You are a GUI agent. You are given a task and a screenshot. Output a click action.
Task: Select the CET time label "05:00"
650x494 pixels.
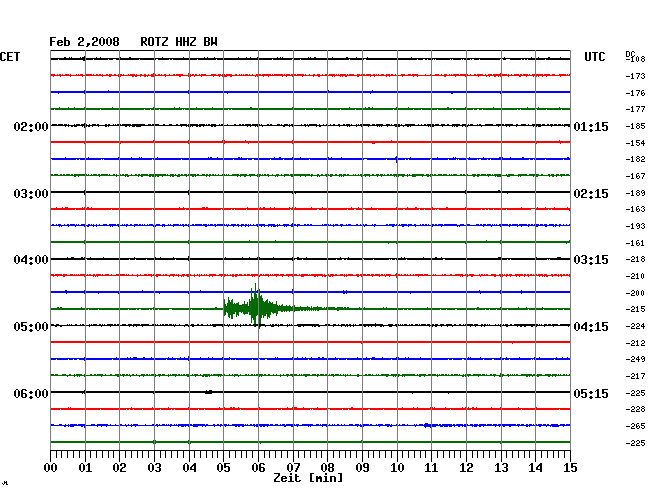tap(31, 327)
